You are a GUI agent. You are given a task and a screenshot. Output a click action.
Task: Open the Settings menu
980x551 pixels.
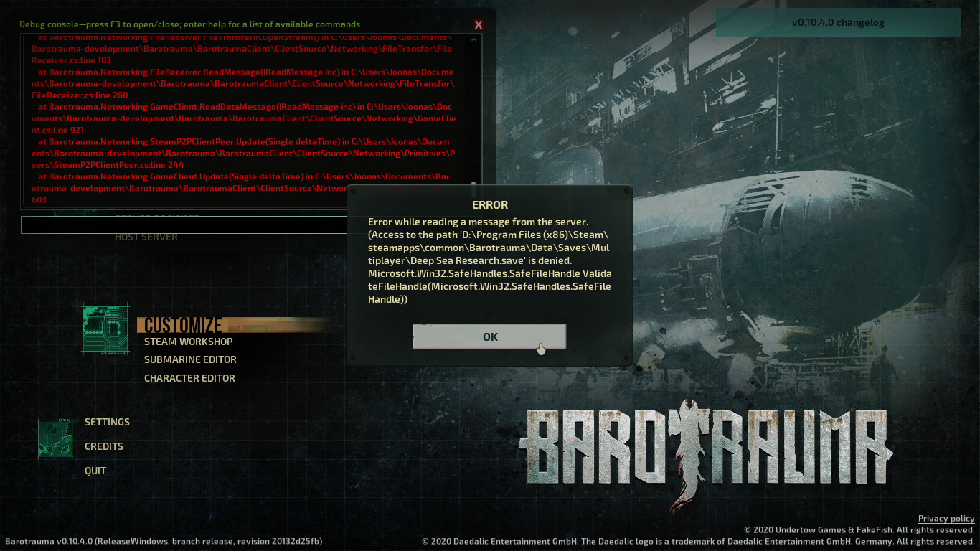pyautogui.click(x=107, y=422)
